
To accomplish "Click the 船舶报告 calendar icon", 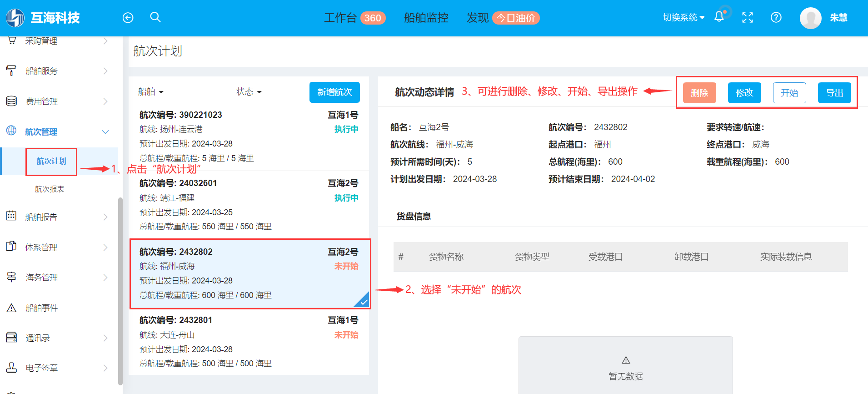I will tap(11, 216).
